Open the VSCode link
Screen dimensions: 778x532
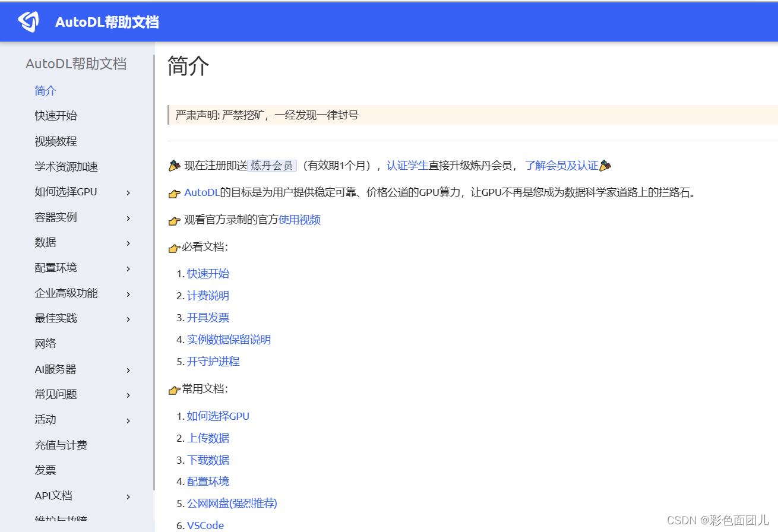[205, 525]
